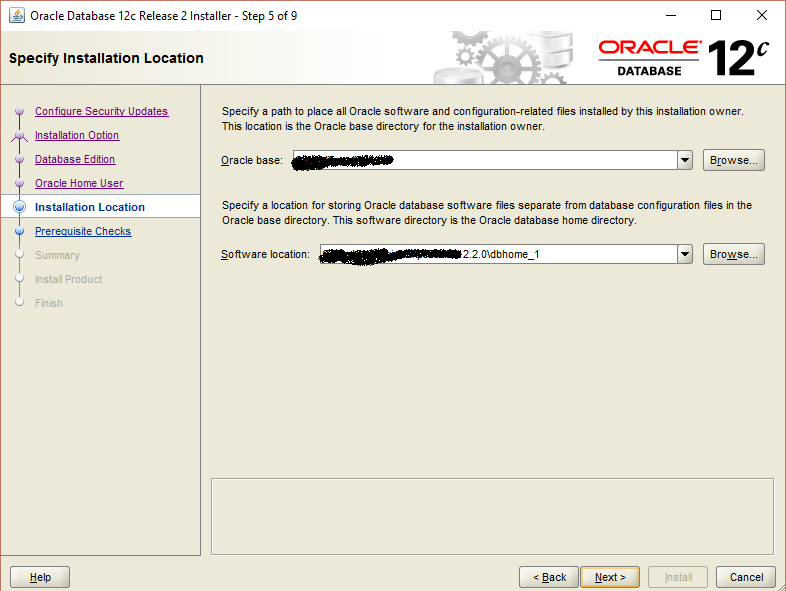
Task: Expand the Oracle base dropdown arrow
Action: pos(685,160)
